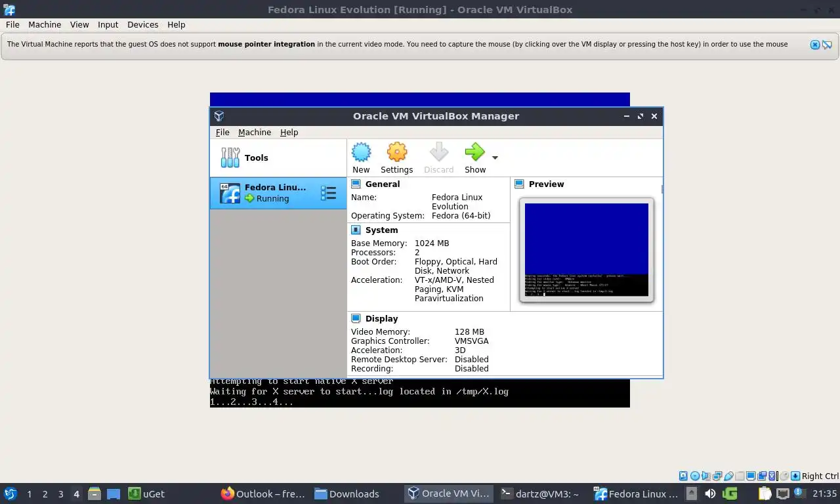Click the shared folders status icon

740,476
